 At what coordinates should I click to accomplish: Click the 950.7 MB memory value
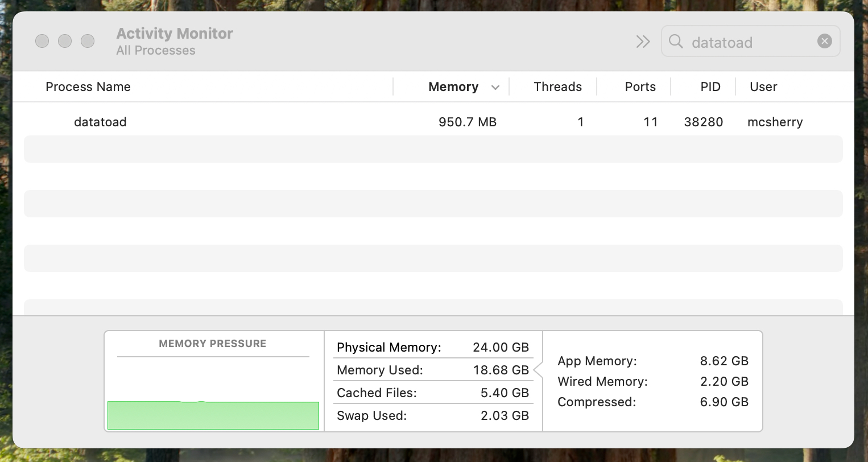point(467,122)
